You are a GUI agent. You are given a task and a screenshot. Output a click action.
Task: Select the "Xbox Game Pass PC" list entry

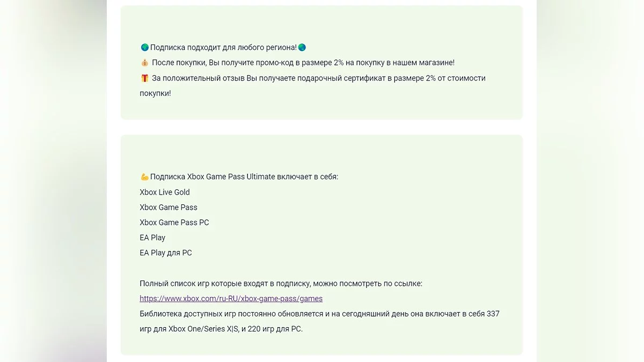pos(174,223)
